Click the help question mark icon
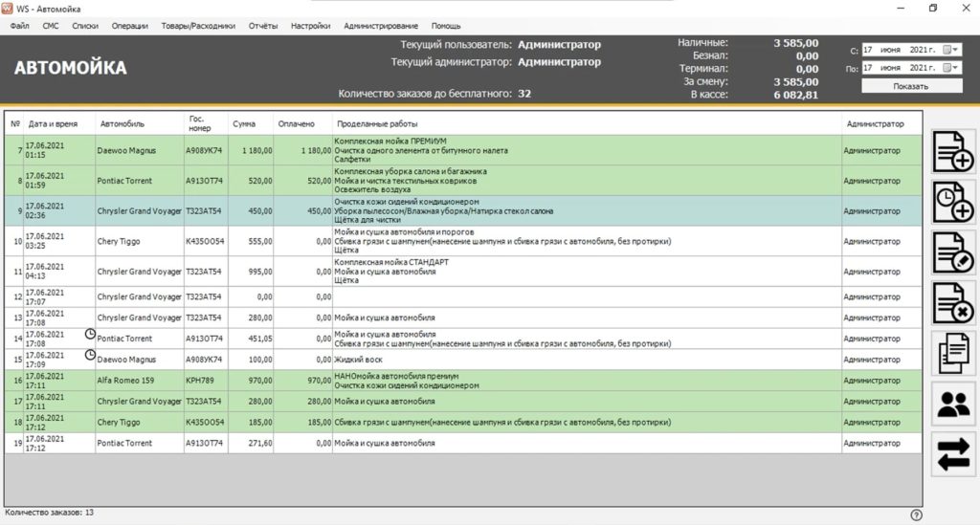 [916, 515]
